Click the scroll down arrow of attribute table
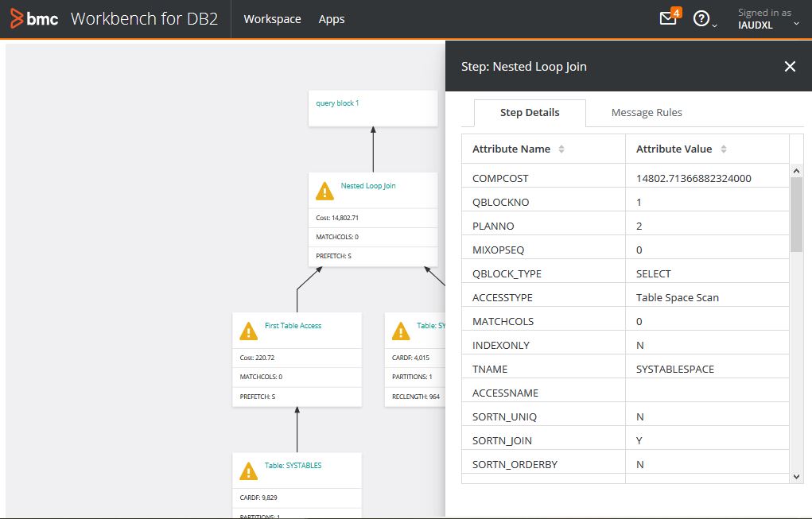 796,477
